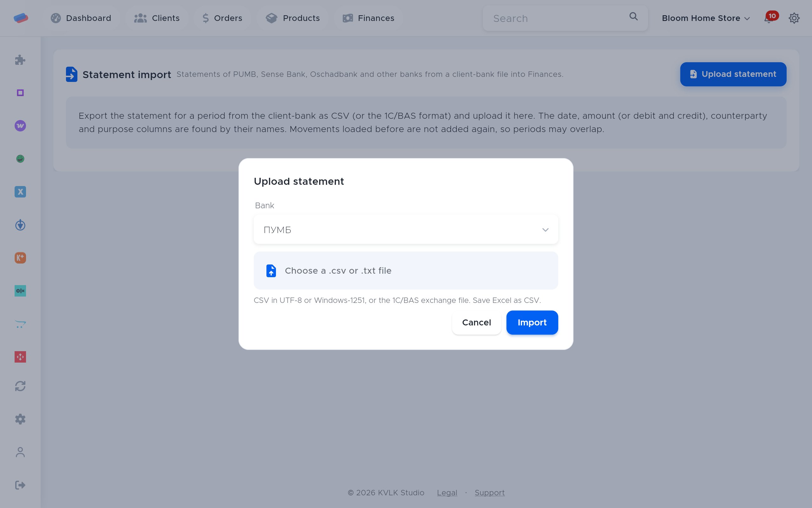Open the puzzle-piece integrations icon in sidebar

[20, 60]
